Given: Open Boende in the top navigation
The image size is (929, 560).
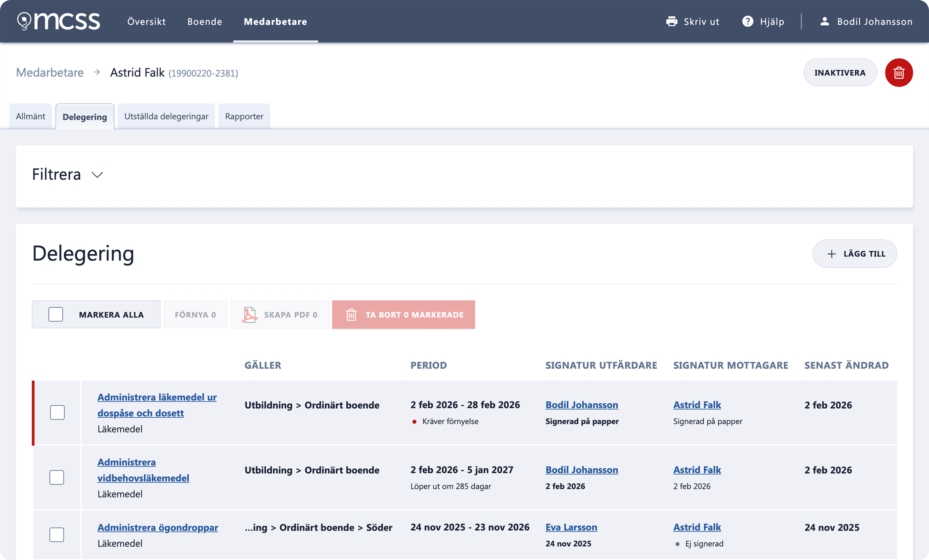Looking at the screenshot, I should (205, 22).
